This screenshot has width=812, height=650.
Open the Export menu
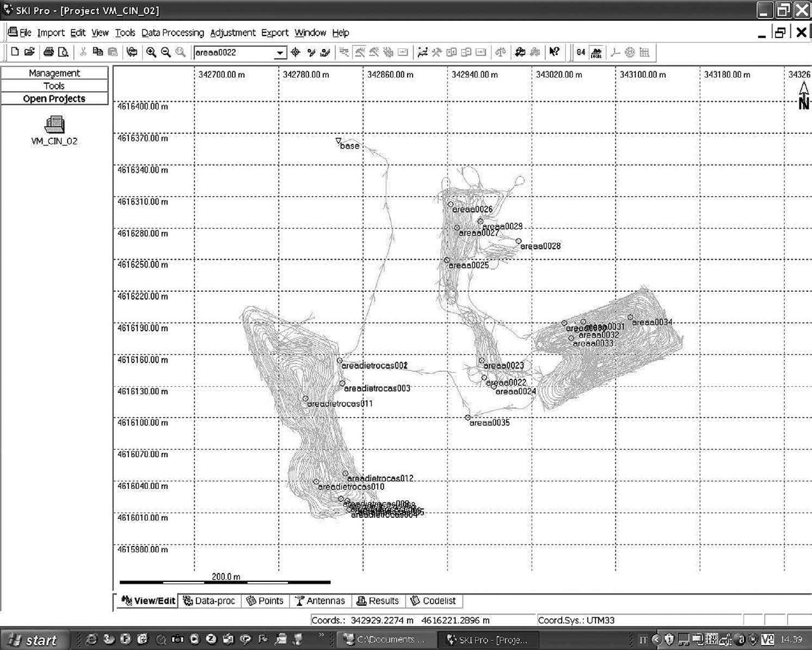coord(275,33)
